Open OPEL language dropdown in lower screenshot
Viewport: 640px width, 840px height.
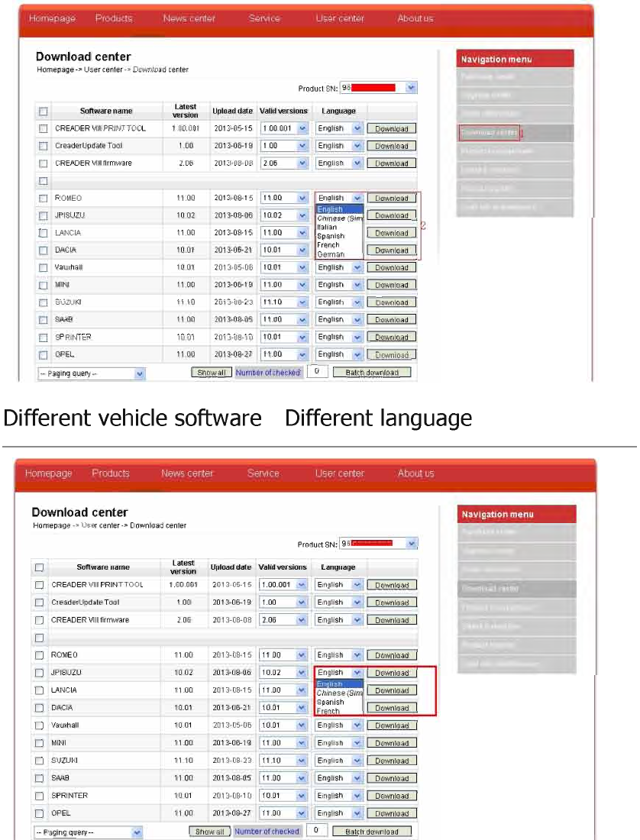357,814
